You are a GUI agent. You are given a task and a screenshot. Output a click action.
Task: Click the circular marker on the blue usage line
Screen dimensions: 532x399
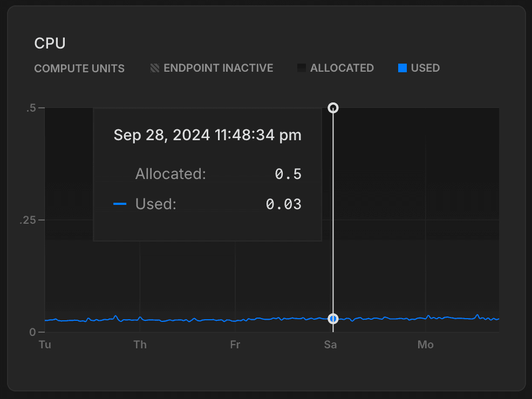[x=333, y=320]
